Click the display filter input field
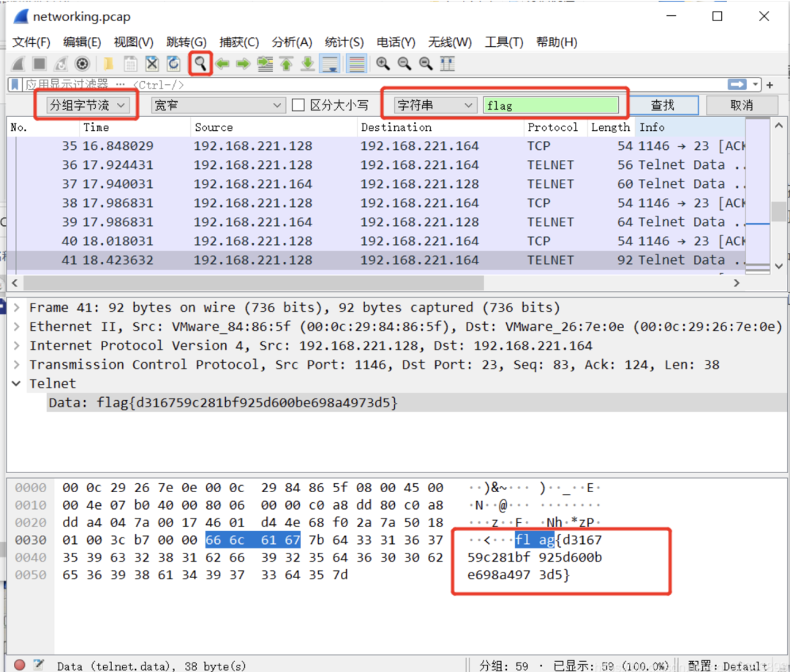Viewport: 790px width, 672px height. coord(373,85)
